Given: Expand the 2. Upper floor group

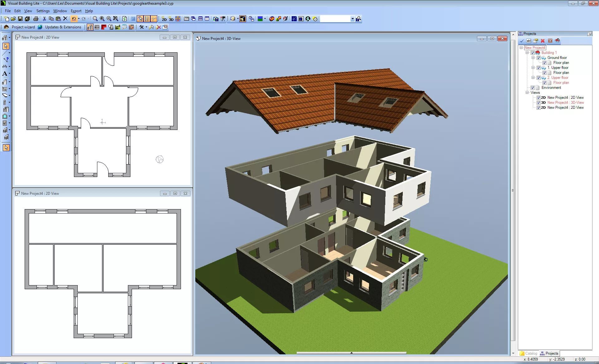Looking at the screenshot, I should pyautogui.click(x=532, y=77).
